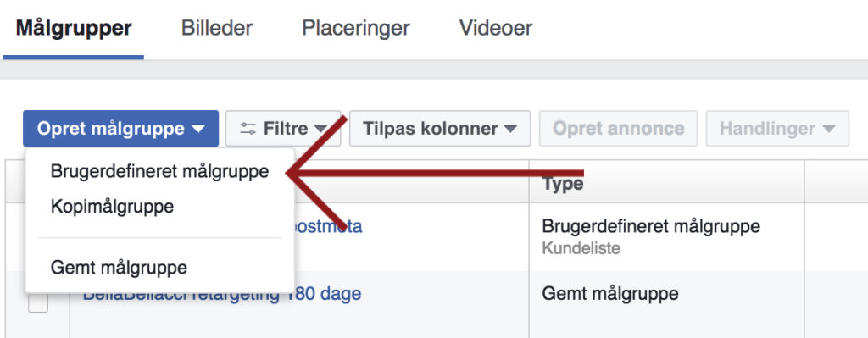Screen dimensions: 868x338
Task: Choose Brugerdefineret målgruppe from the menu
Action: 159,171
